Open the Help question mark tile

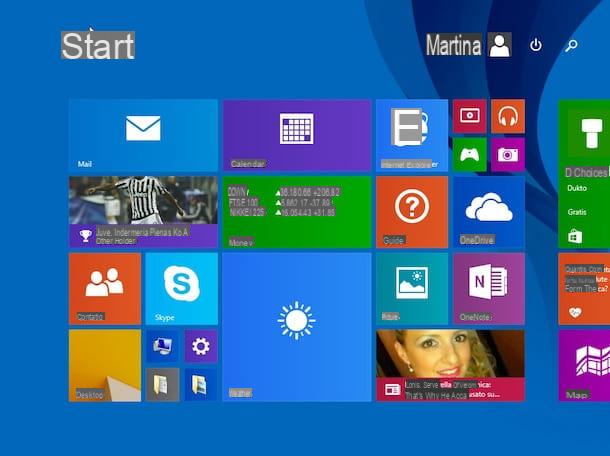(x=412, y=212)
